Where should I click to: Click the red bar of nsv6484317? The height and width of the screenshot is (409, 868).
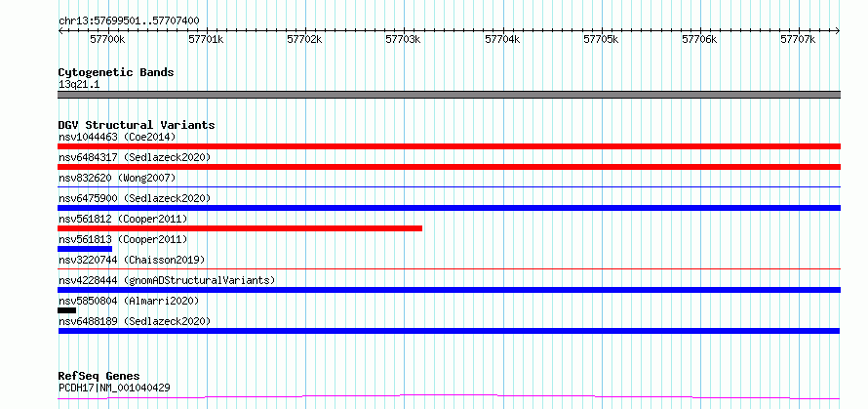[x=449, y=167]
